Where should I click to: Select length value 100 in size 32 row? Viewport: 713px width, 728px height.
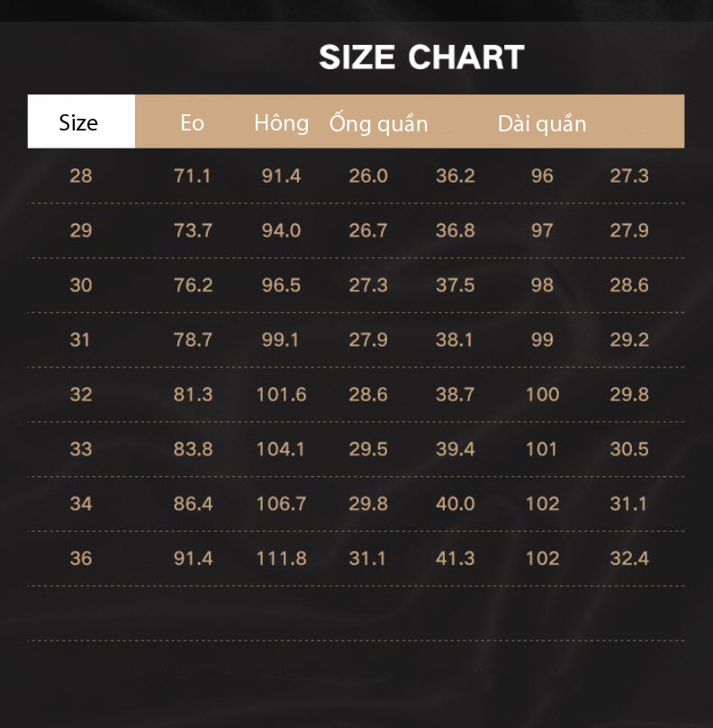tap(543, 395)
